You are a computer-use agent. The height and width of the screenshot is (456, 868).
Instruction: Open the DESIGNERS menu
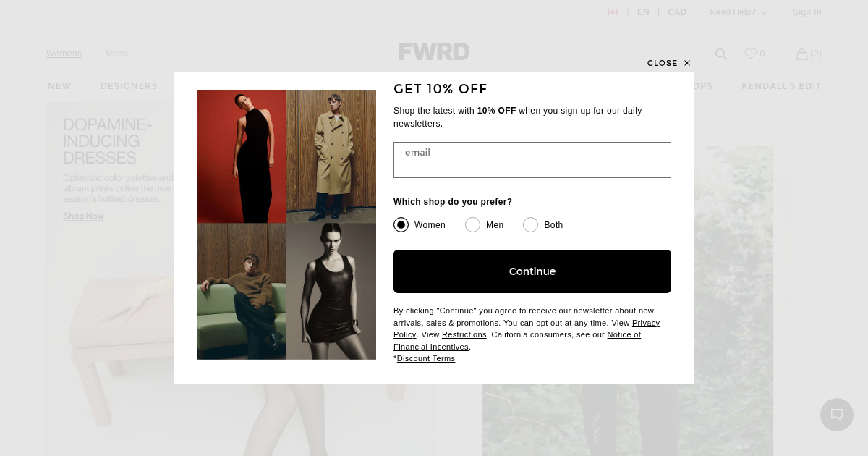coord(129,86)
